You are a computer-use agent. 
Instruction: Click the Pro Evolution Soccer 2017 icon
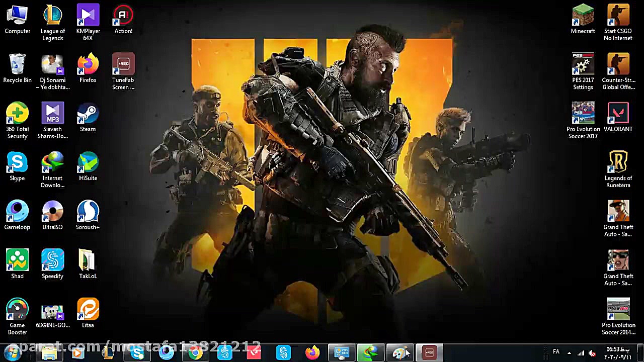(583, 121)
